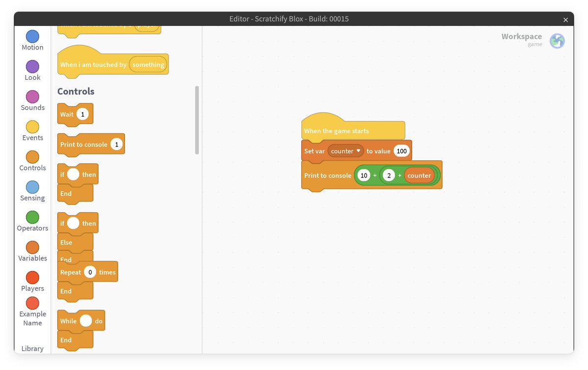The width and height of the screenshot is (588, 370).
Task: Pick the While do block
Action: tap(81, 329)
